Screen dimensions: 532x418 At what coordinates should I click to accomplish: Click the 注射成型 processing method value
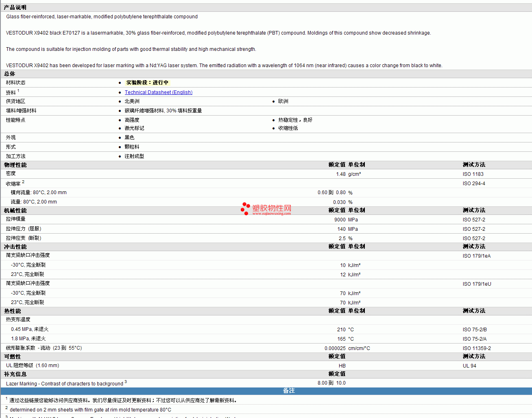(134, 156)
